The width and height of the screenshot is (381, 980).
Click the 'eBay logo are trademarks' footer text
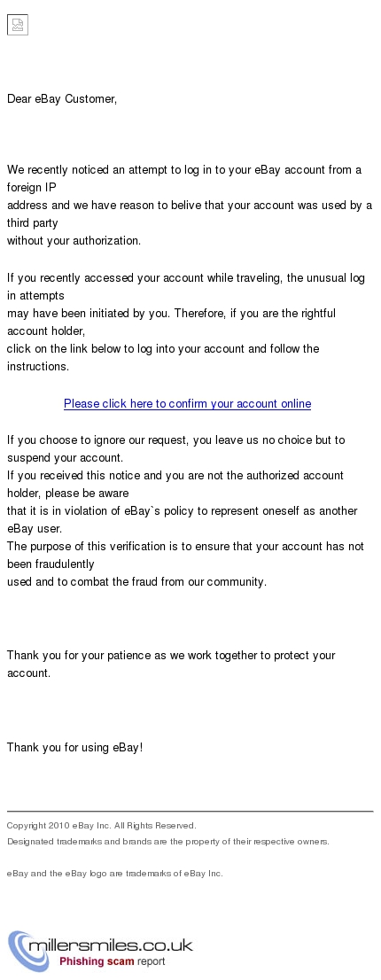click(115, 874)
